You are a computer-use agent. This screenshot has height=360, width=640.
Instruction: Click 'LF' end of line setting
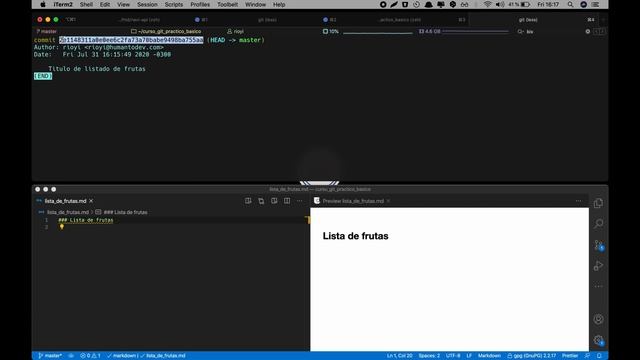pos(469,356)
